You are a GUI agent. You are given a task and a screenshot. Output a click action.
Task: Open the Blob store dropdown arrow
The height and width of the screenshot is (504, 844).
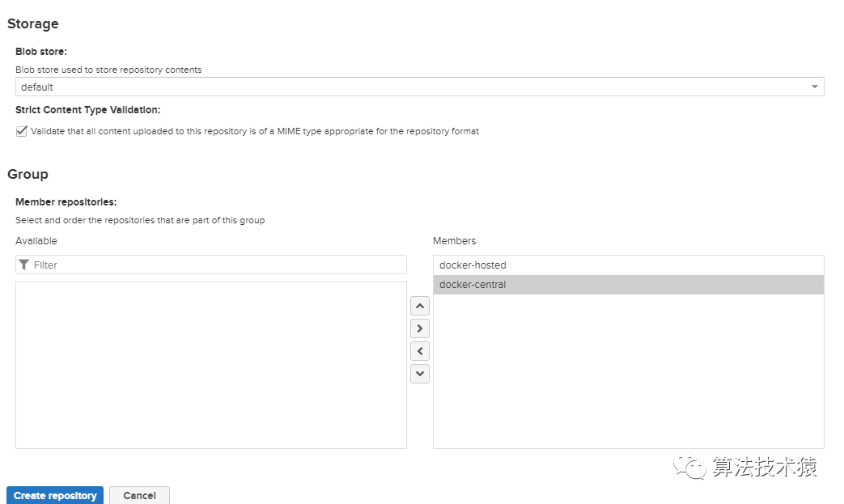coord(815,87)
